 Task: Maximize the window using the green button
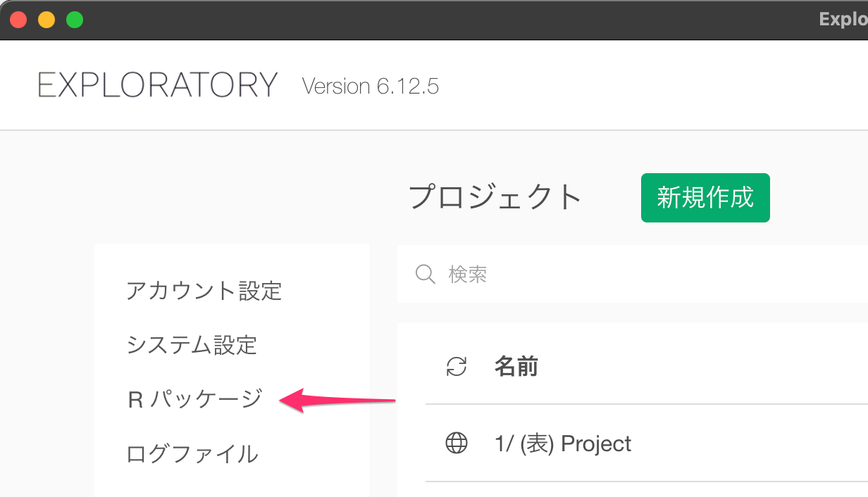tap(75, 20)
